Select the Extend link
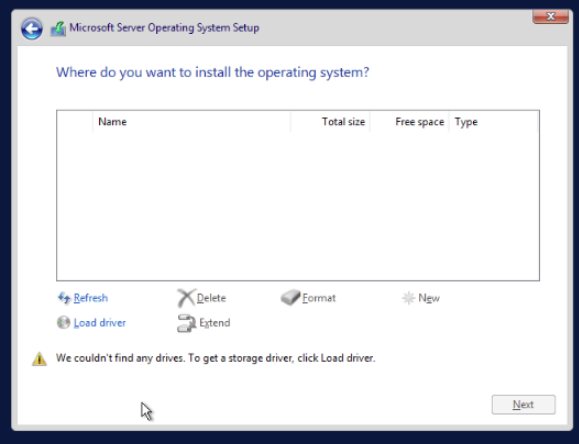The image size is (579, 444). click(x=215, y=323)
